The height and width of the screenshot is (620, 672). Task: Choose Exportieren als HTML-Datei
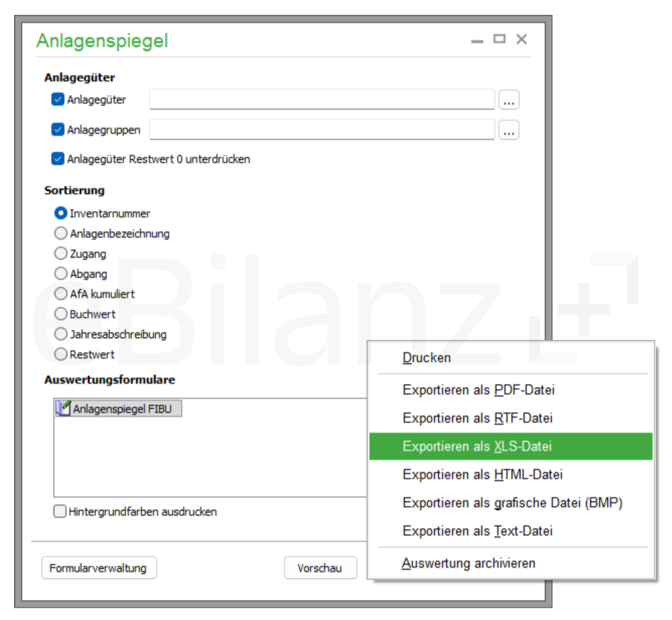pyautogui.click(x=511, y=475)
